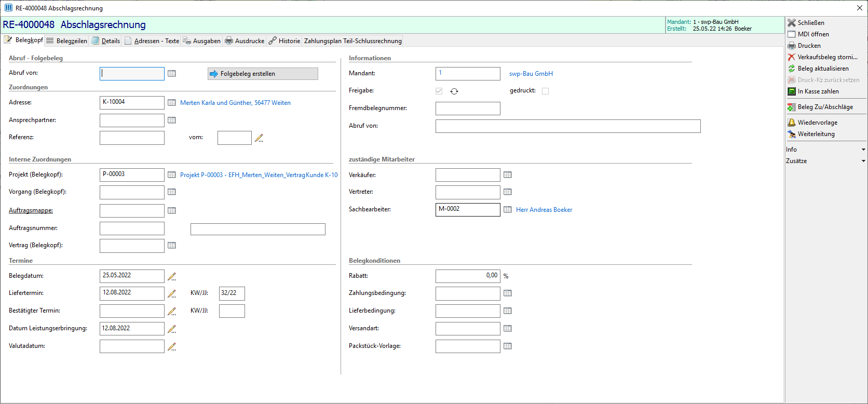Open lookup icon for Zahlungsbedingung

508,293
